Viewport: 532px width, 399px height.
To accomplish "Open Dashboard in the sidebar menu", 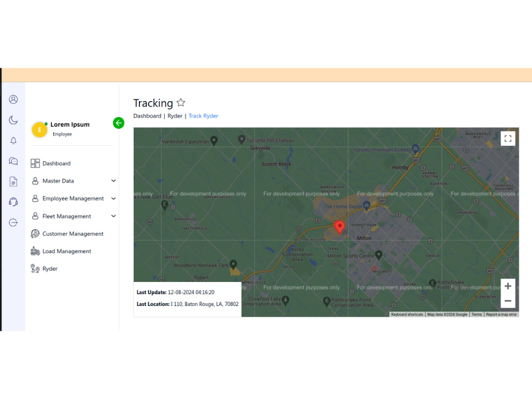I will tap(56, 163).
